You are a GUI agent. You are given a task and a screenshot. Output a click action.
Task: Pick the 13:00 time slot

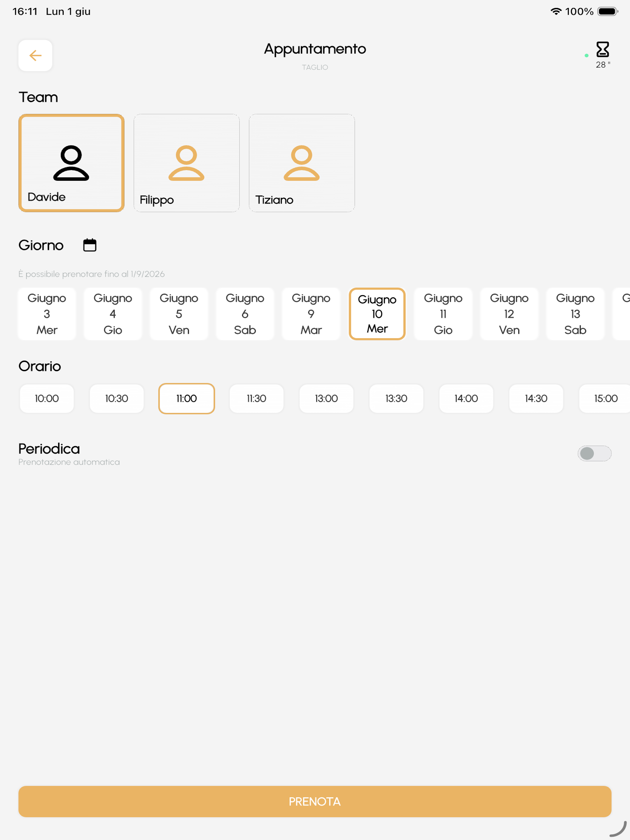[326, 398]
